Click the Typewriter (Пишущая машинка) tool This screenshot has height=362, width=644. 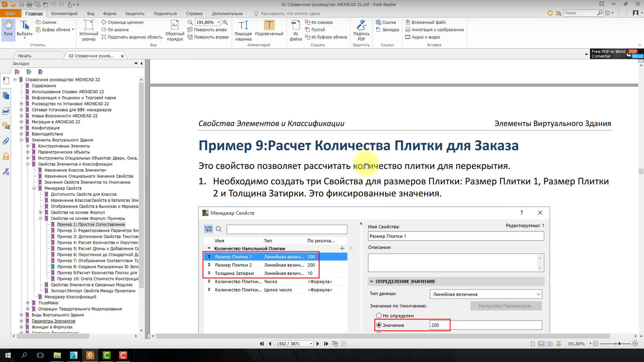243,30
